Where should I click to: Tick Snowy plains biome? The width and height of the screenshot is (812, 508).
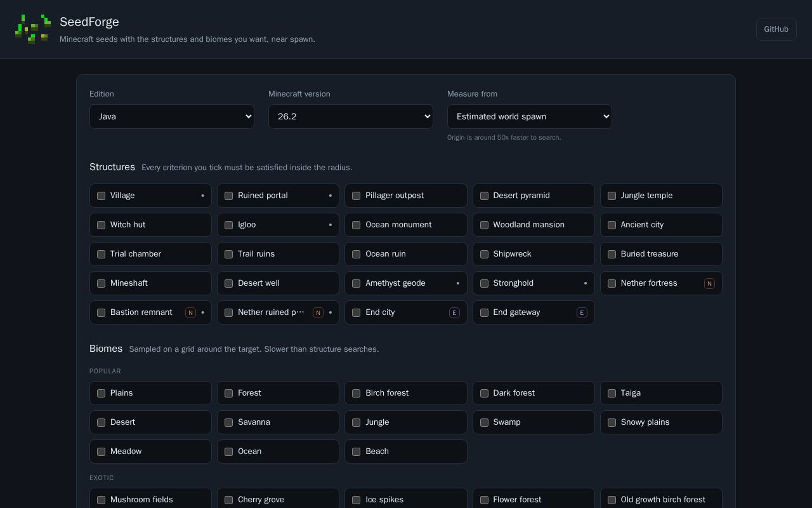[612, 422]
